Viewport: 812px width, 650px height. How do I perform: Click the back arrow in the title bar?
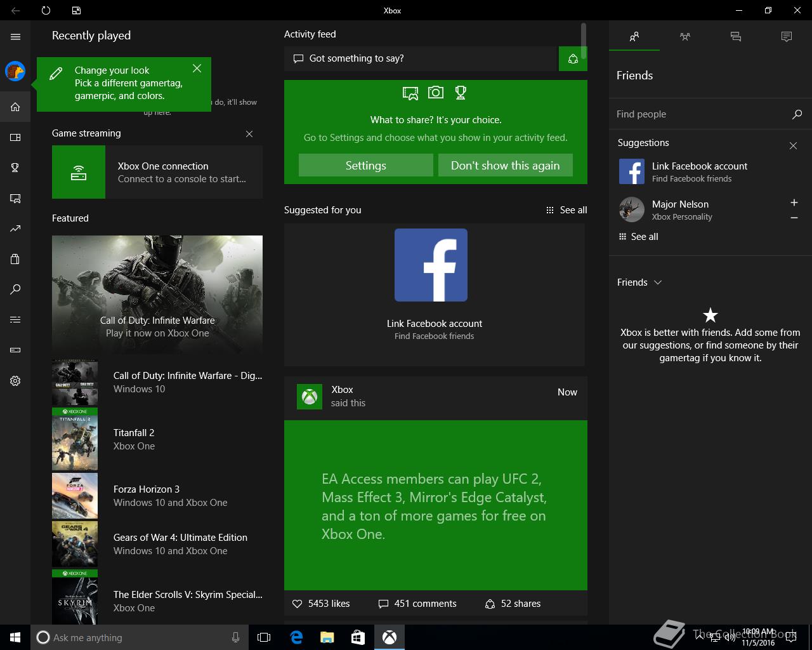coord(15,10)
